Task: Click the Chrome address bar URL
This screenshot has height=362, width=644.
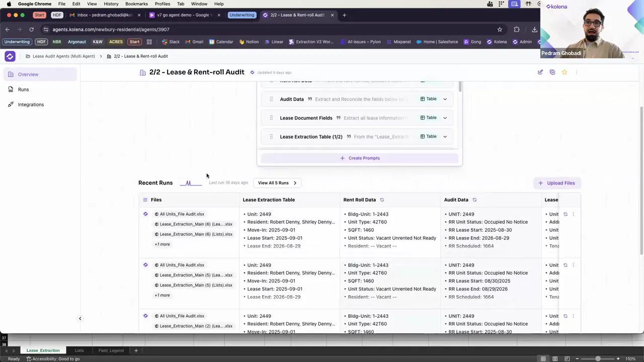Action: (111, 30)
